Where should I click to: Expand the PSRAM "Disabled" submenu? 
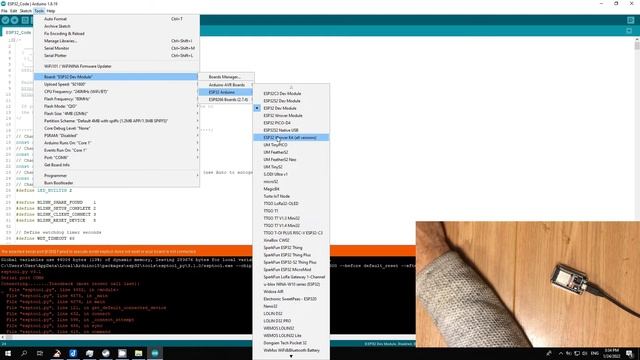(x=116, y=136)
